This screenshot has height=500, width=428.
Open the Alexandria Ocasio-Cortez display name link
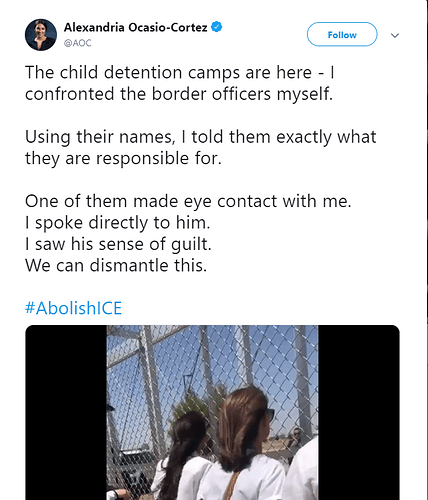click(x=136, y=27)
